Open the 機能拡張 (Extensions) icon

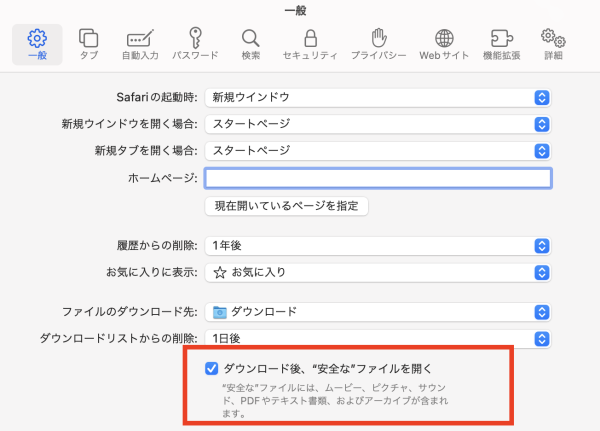[500, 43]
